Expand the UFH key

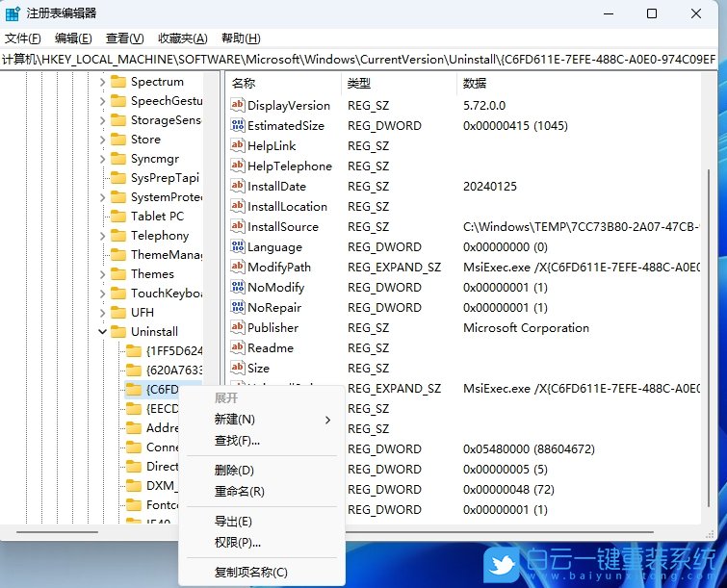102,313
